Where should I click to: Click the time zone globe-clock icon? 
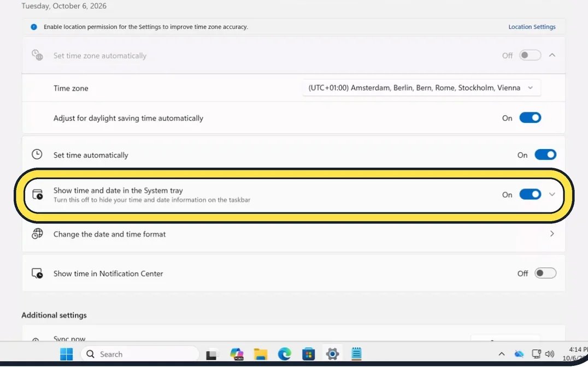37,55
